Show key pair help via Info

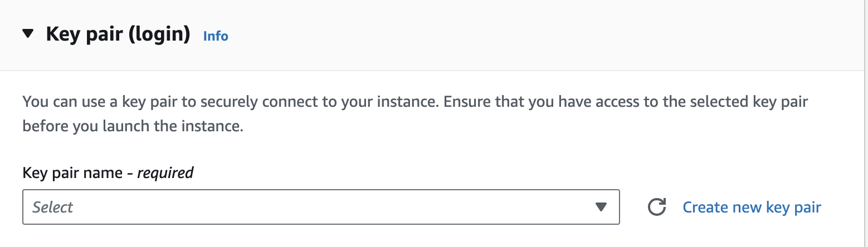click(216, 36)
